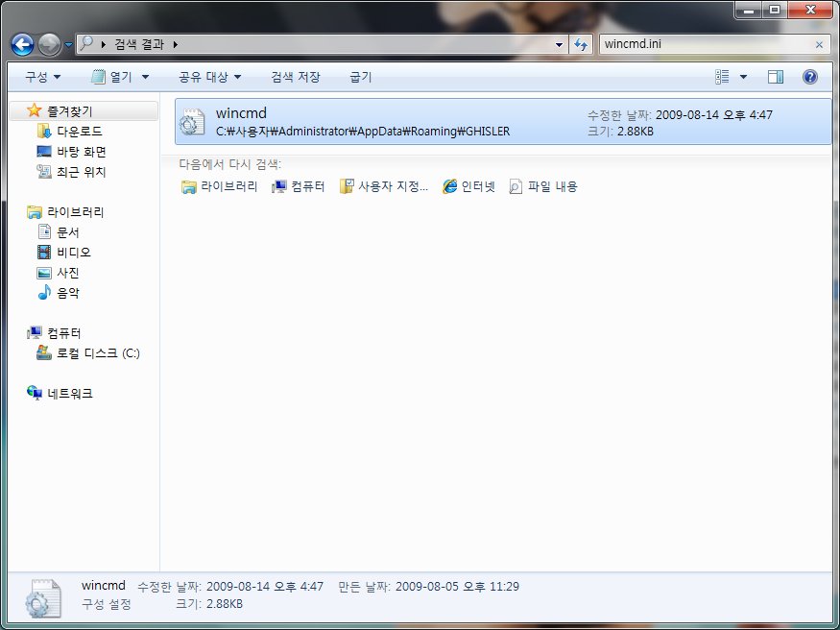The image size is (840, 630).
Task: Click 굽기 in the toolbar
Action: pos(361,77)
